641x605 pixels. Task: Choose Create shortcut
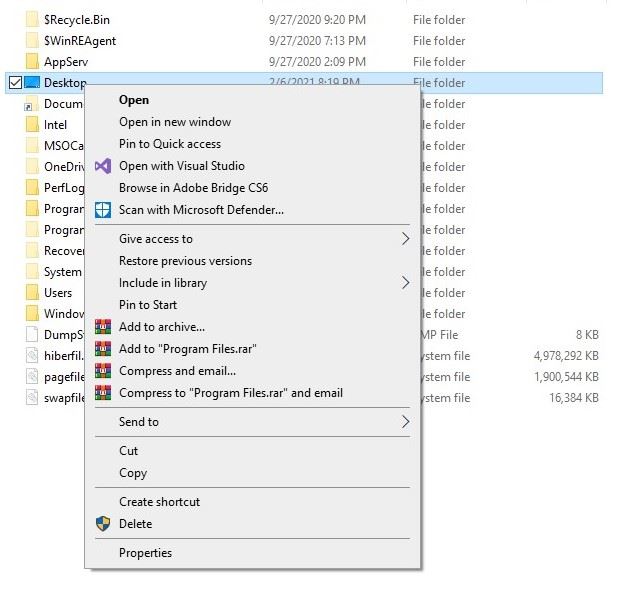[253, 502]
